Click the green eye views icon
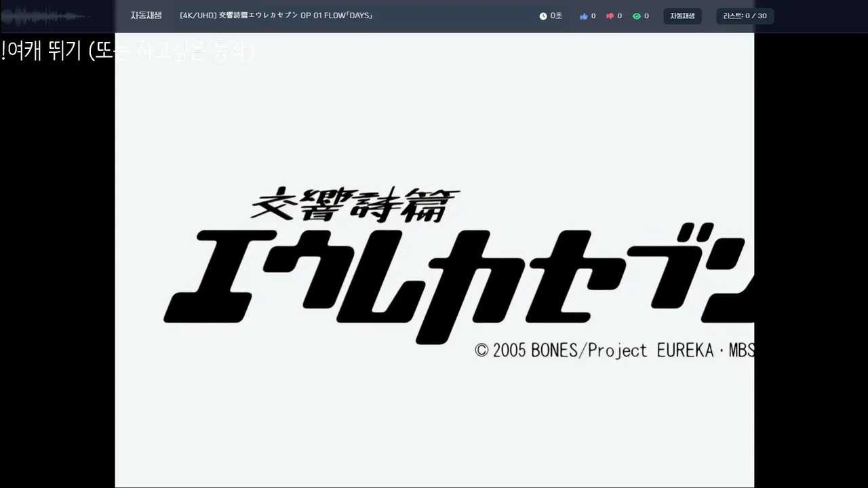Screen dimensions: 868x488 [x=637, y=16]
